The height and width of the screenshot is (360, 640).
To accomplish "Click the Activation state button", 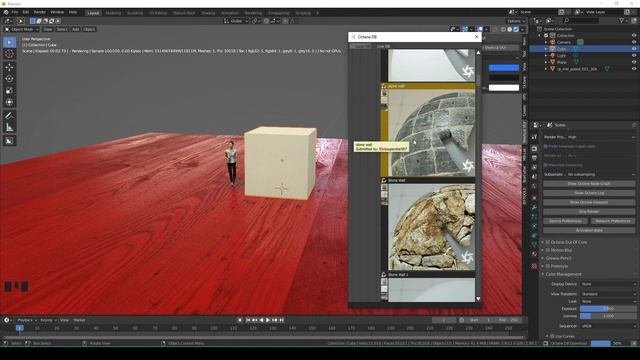I will 589,230.
